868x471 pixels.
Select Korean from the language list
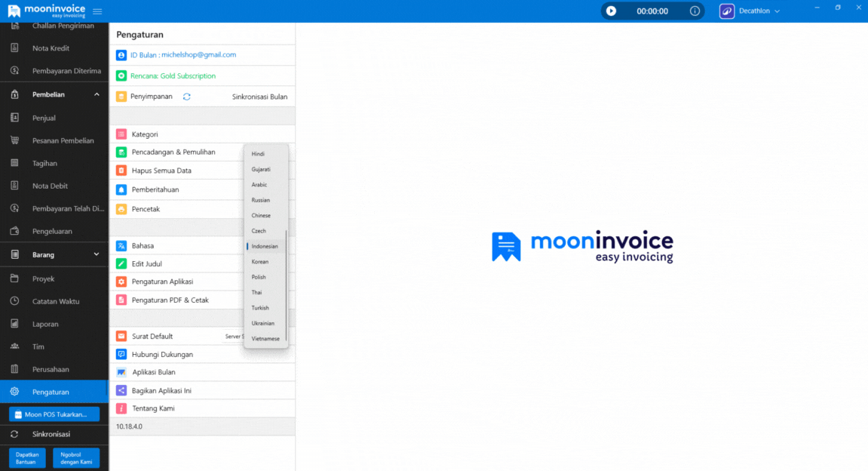[x=259, y=261]
